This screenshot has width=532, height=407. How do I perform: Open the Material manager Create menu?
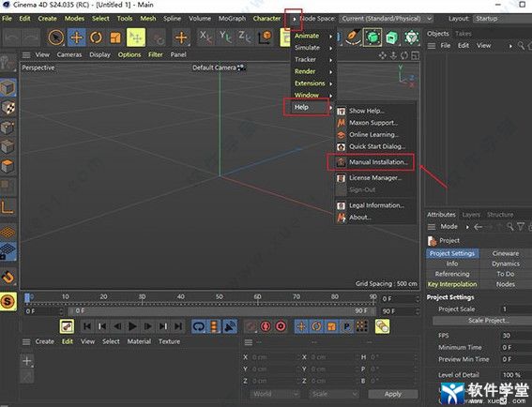point(45,341)
